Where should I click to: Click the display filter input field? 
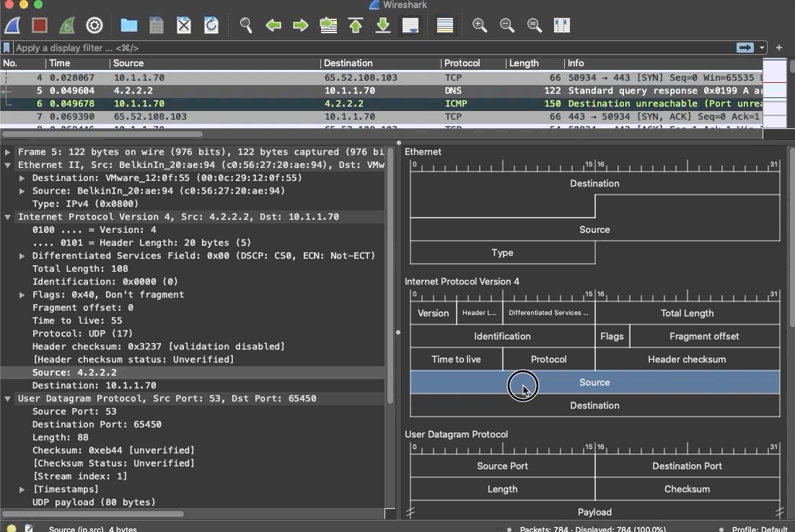click(373, 48)
